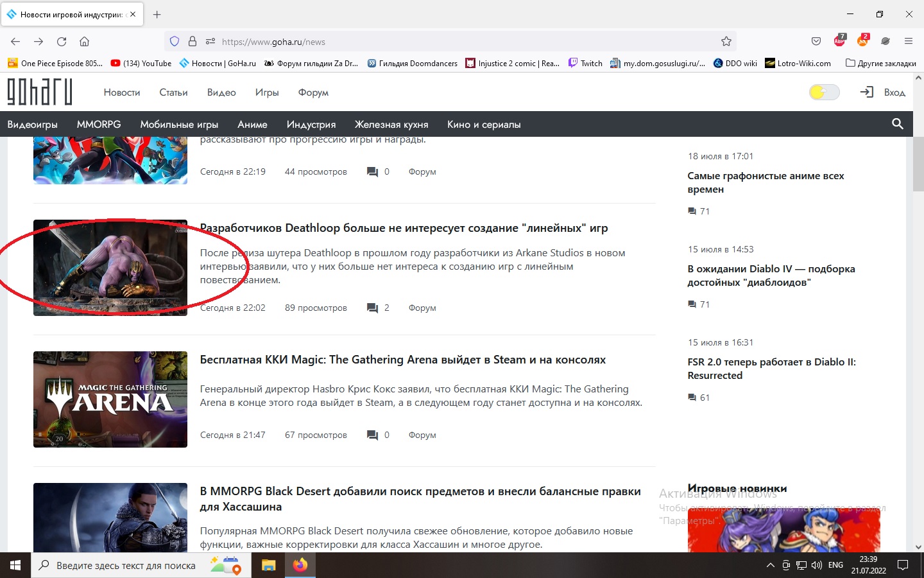
Task: Click the Adblock Plus extension icon
Action: (839, 42)
